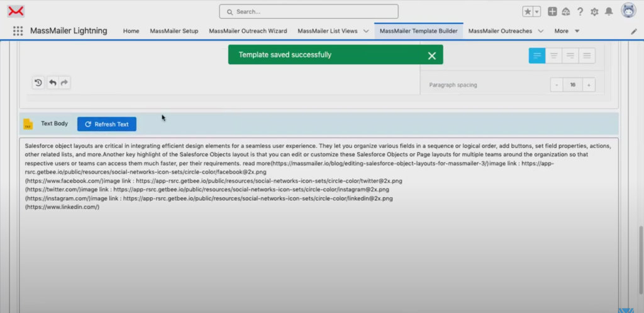
Task: Close the Template saved successfully toast
Action: click(x=431, y=56)
